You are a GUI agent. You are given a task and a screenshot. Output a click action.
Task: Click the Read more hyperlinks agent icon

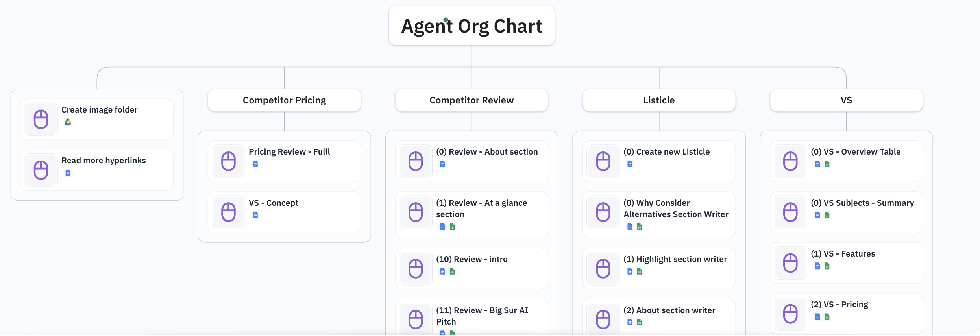pyautogui.click(x=41, y=170)
